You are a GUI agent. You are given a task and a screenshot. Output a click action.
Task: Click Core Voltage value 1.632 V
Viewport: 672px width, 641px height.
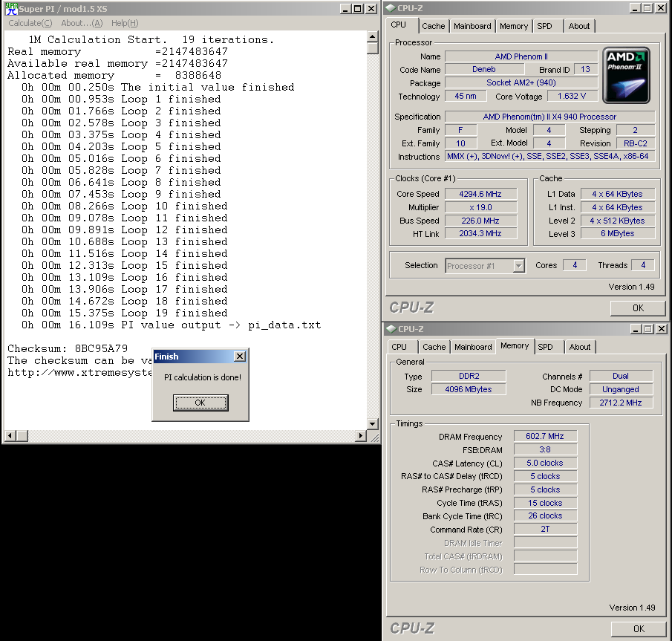click(572, 96)
